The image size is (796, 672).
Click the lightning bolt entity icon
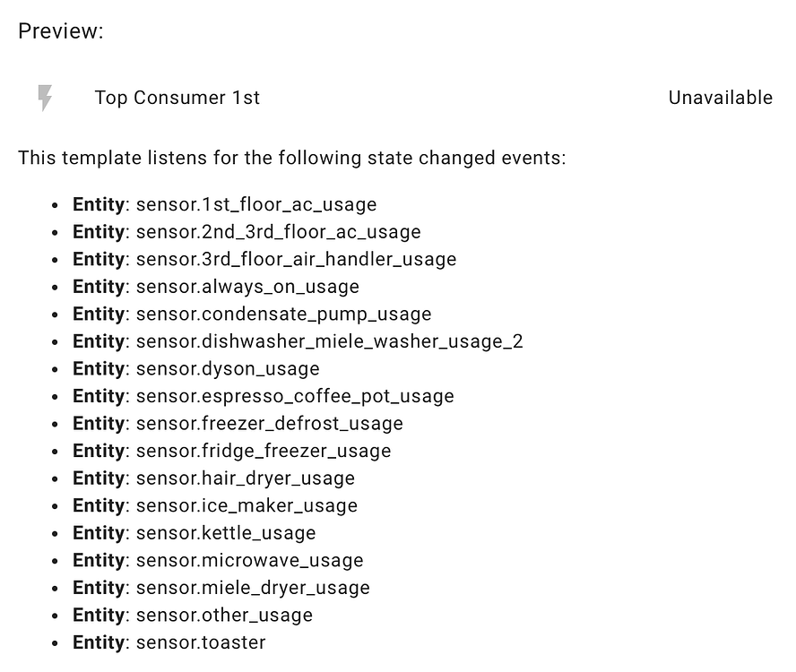(x=44, y=99)
